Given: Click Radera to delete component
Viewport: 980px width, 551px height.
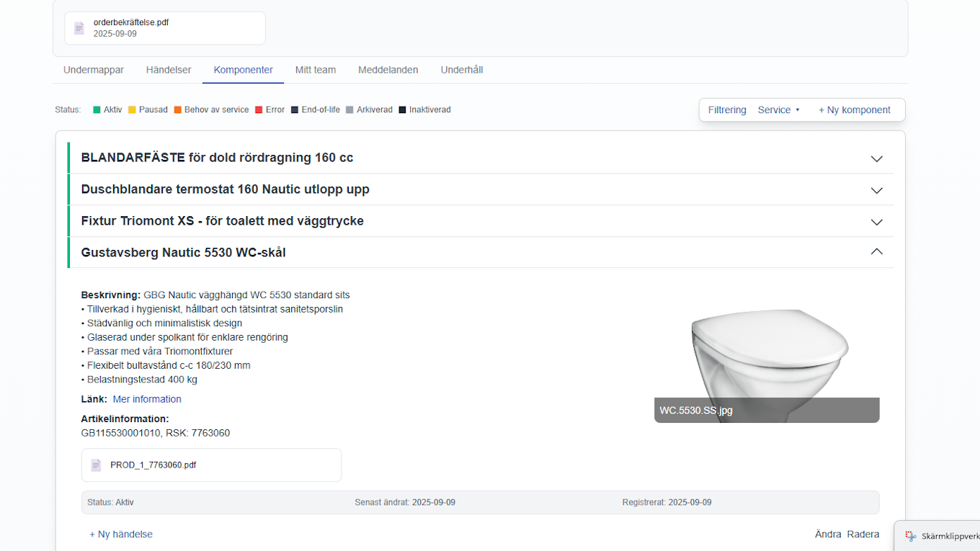Looking at the screenshot, I should [x=863, y=534].
